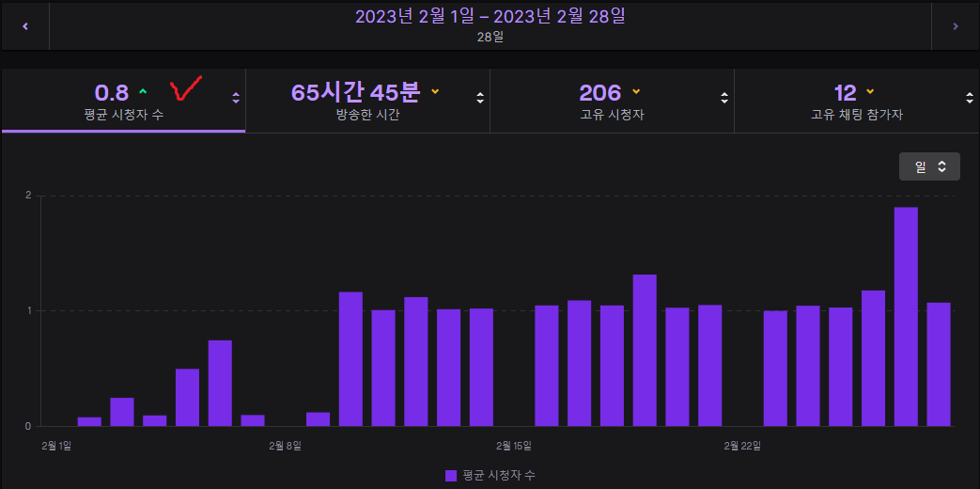
Task: Open metric selector arrows for 평균 시청자 수
Action: pyautogui.click(x=236, y=98)
